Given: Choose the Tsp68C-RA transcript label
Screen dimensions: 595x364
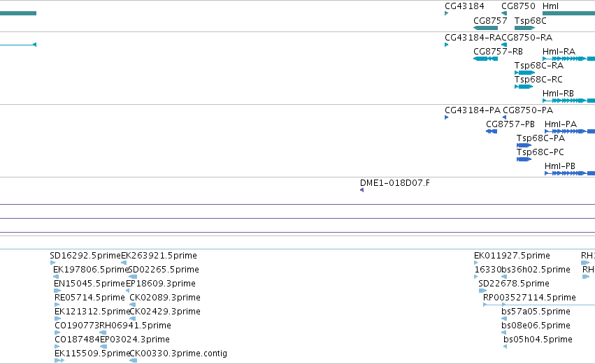Looking at the screenshot, I should (539, 66).
